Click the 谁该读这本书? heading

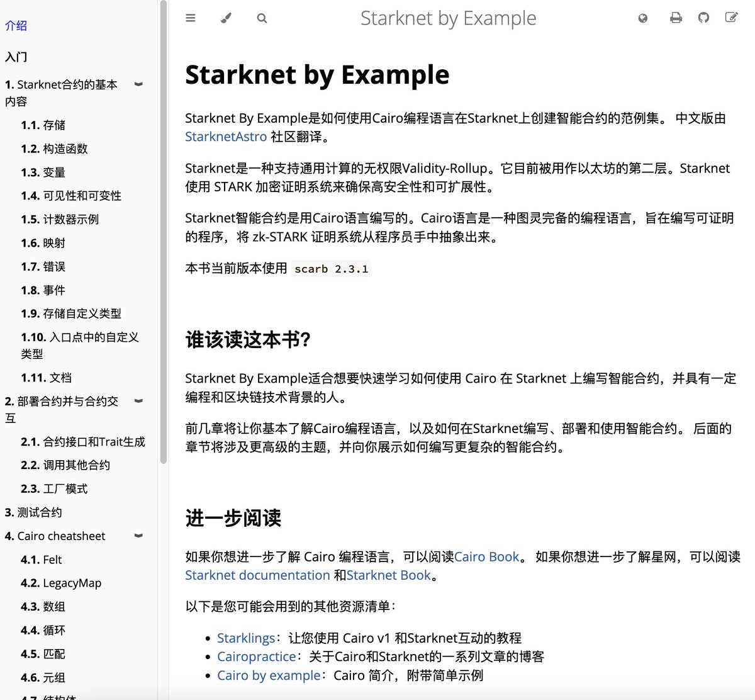tap(248, 340)
